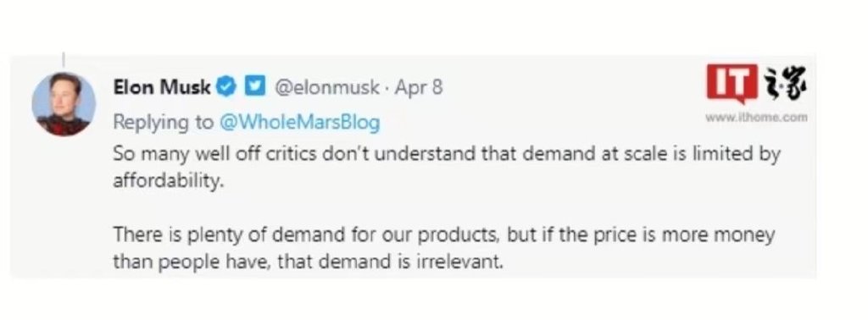Open the Apr 8 timestamp
868x320 pixels.
click(x=419, y=87)
